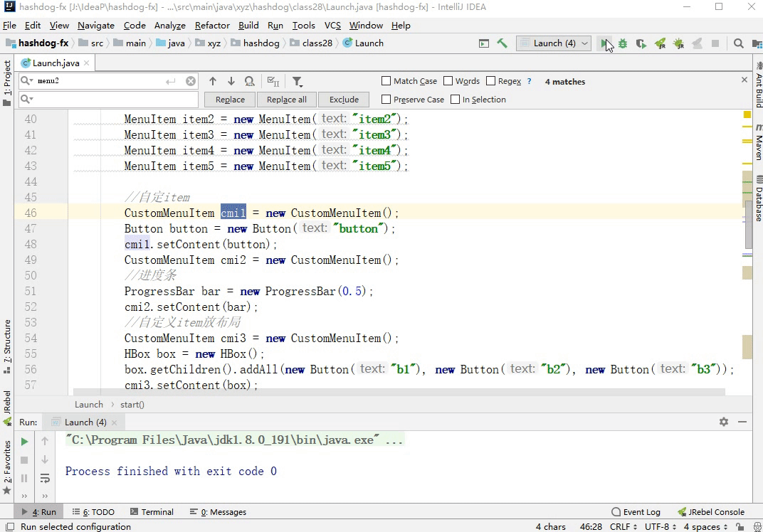
Task: Open the Maven side panel
Action: coord(757,146)
